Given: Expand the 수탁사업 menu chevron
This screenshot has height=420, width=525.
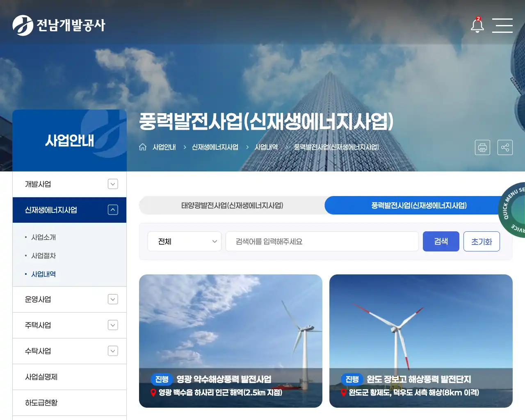Looking at the screenshot, I should 113,351.
